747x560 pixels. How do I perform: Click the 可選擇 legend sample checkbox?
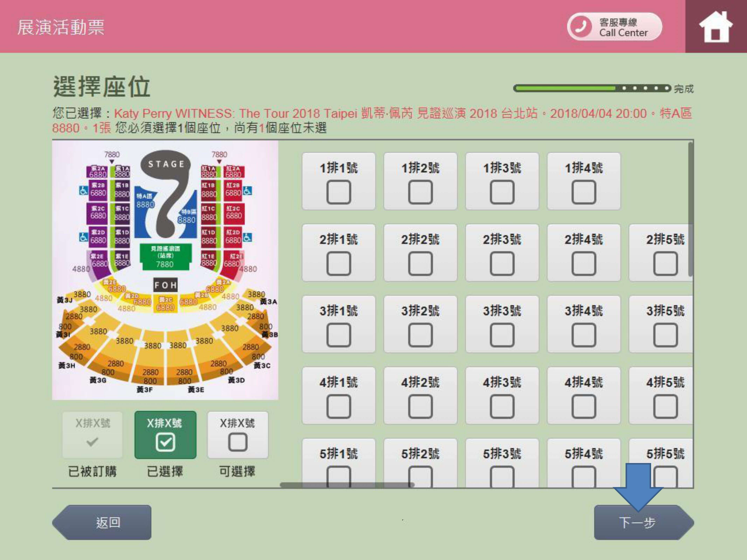238,442
